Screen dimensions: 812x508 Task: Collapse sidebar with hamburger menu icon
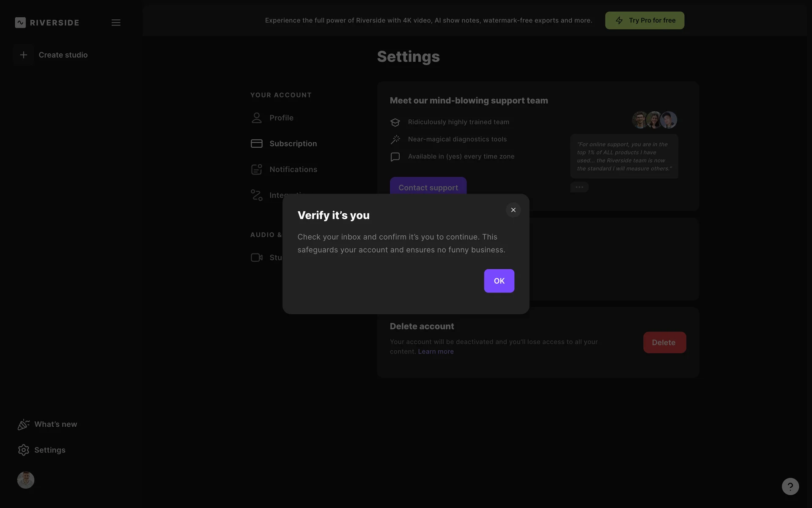point(116,22)
